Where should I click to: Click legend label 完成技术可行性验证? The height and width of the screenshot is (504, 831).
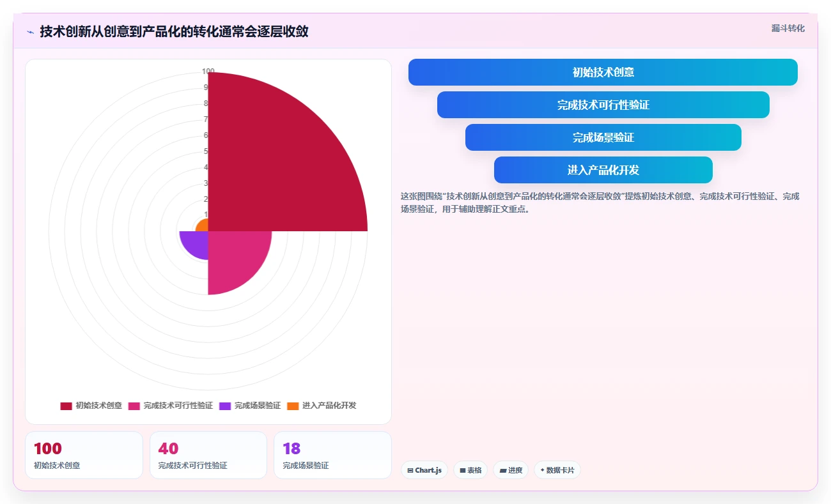tap(178, 406)
